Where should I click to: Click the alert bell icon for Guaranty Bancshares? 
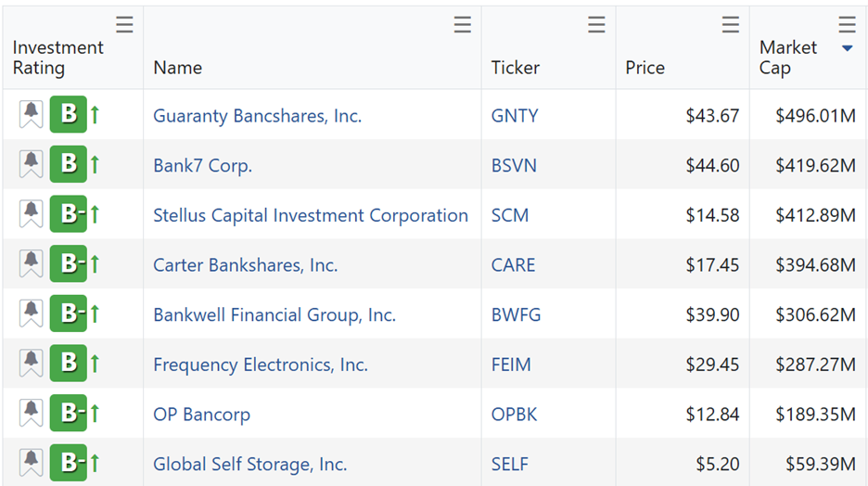pos(31,115)
